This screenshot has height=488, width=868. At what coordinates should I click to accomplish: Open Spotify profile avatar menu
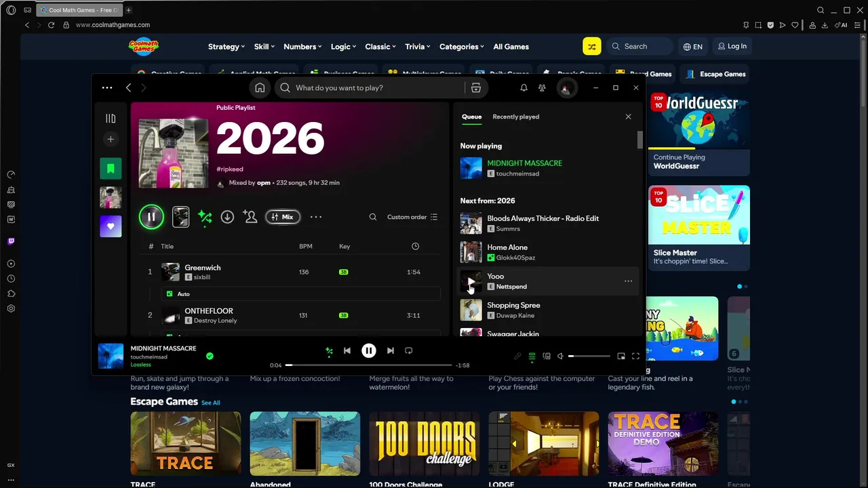pyautogui.click(x=566, y=88)
